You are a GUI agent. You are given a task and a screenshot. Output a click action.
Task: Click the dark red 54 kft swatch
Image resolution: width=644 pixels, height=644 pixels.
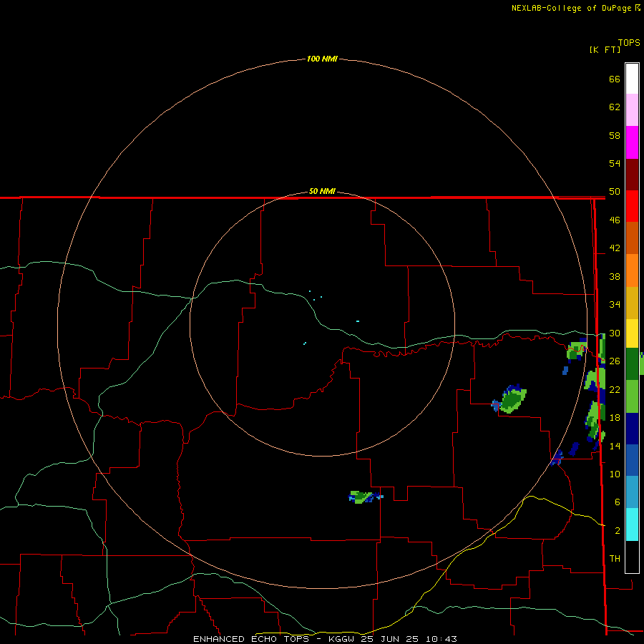click(632, 175)
